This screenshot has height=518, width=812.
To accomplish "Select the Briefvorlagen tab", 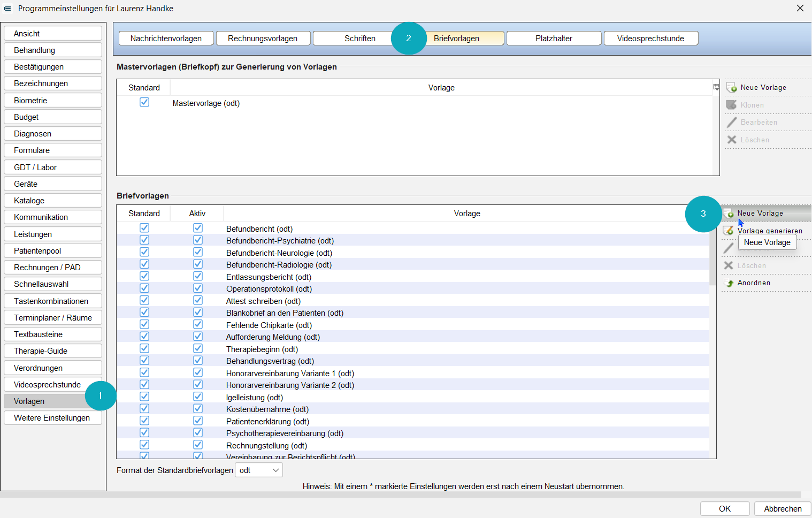I will pos(456,39).
